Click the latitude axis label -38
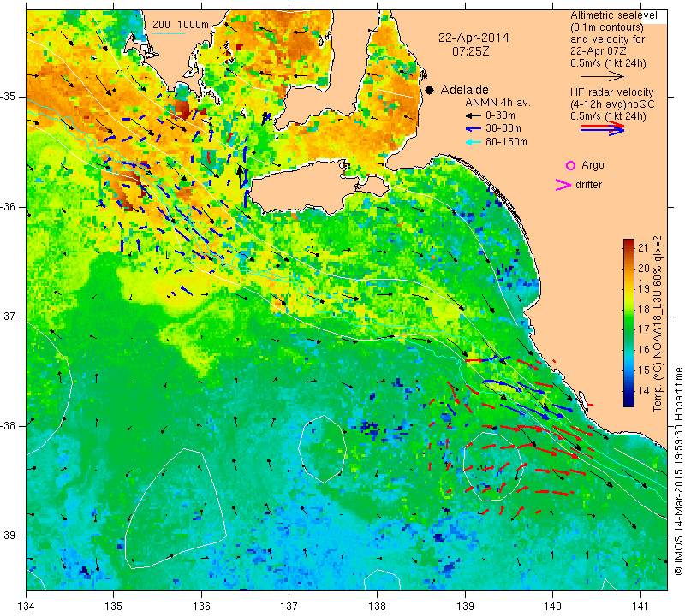The image size is (685, 616). 9,426
